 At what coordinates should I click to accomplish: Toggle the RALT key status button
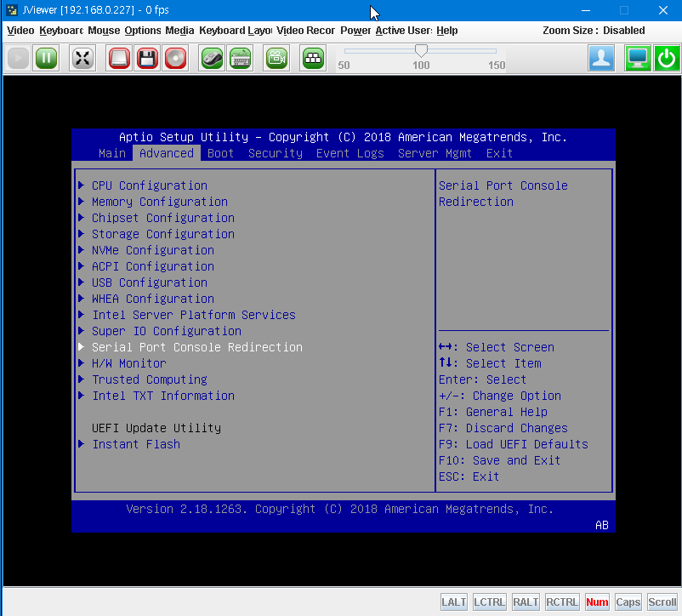point(526,602)
